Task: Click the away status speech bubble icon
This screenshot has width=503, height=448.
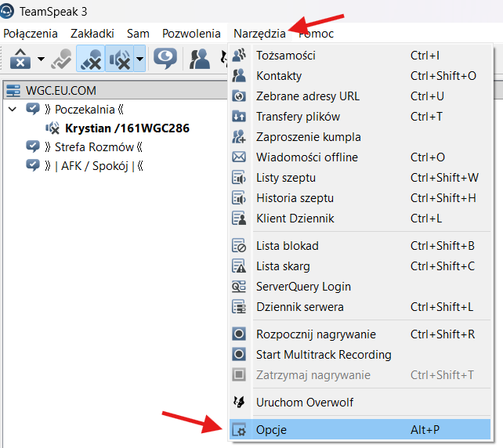Action: pyautogui.click(x=165, y=59)
